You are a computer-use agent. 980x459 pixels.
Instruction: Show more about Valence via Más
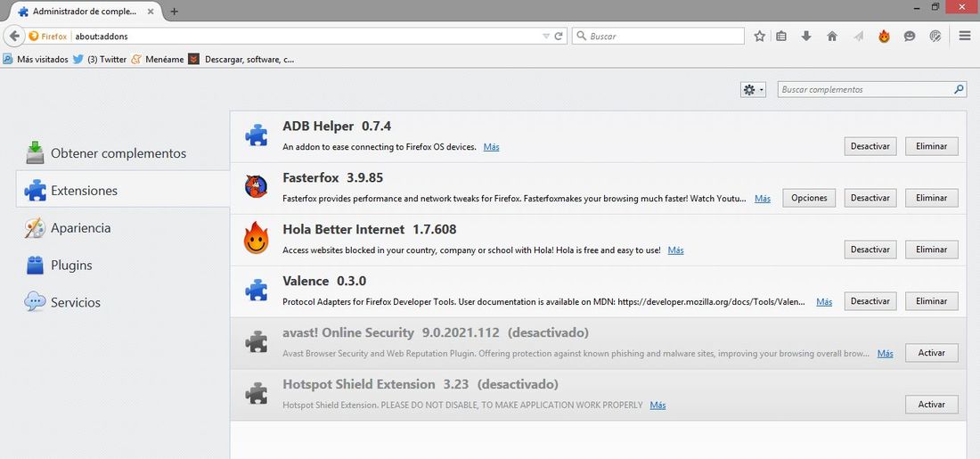point(824,302)
